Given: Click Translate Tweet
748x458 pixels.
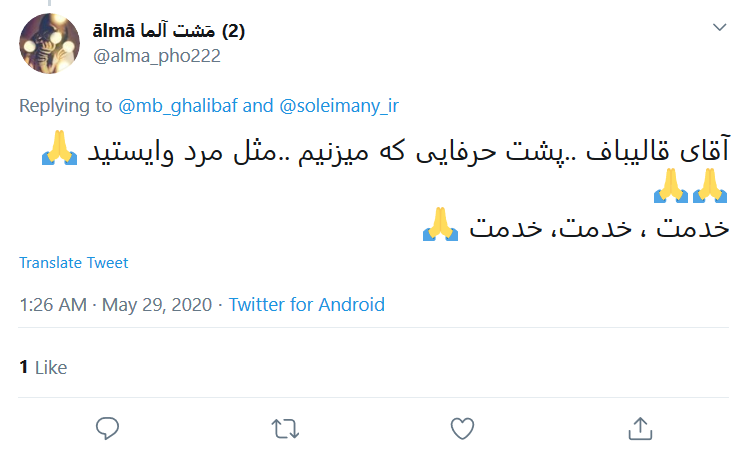Looking at the screenshot, I should (x=74, y=263).
